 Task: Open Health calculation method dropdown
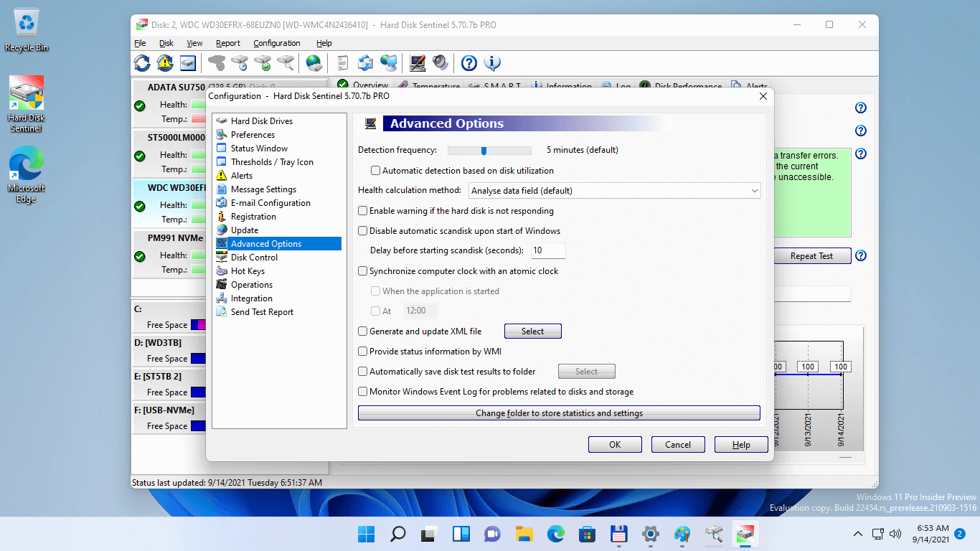pyautogui.click(x=614, y=191)
